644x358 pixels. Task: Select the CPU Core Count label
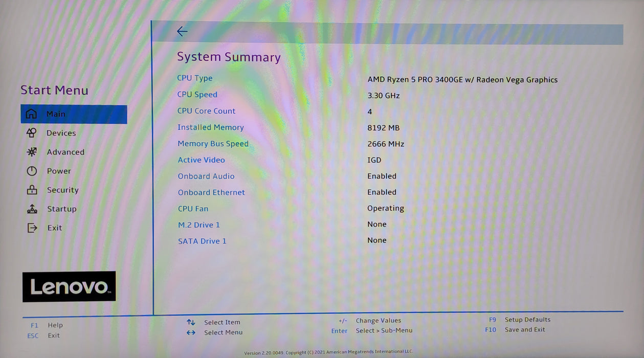tap(207, 111)
